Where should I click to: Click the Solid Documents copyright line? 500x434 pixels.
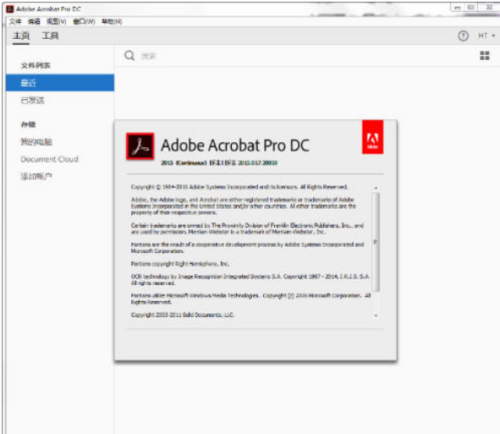182,315
